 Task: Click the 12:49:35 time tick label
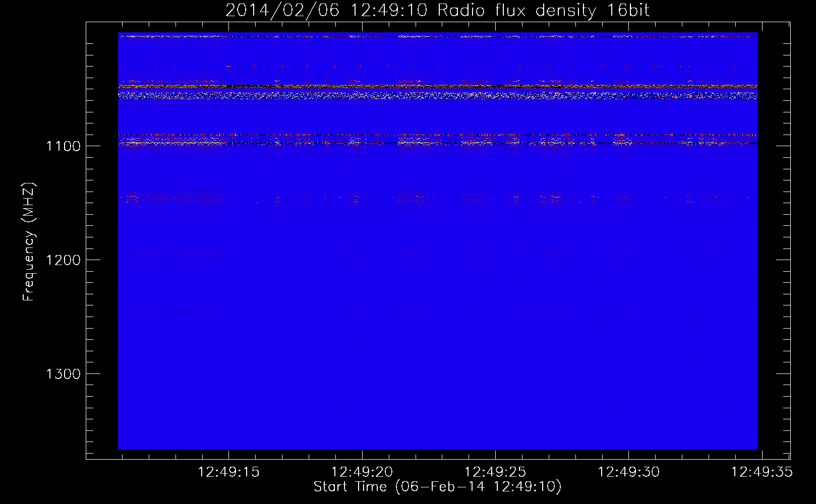tap(762, 472)
